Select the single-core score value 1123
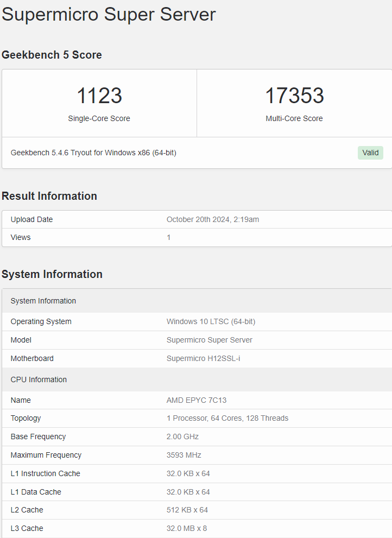Viewport: 392px width, 538px height. [x=99, y=96]
